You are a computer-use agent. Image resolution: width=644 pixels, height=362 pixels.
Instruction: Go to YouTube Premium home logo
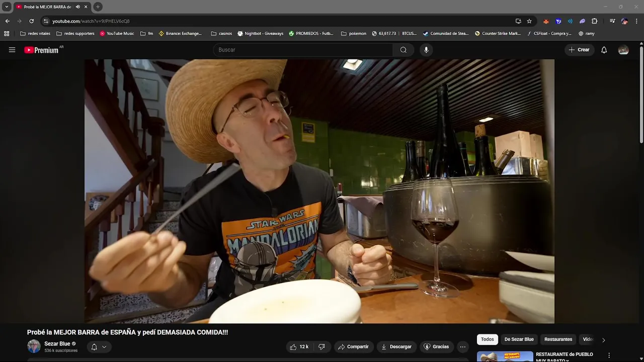click(x=42, y=50)
